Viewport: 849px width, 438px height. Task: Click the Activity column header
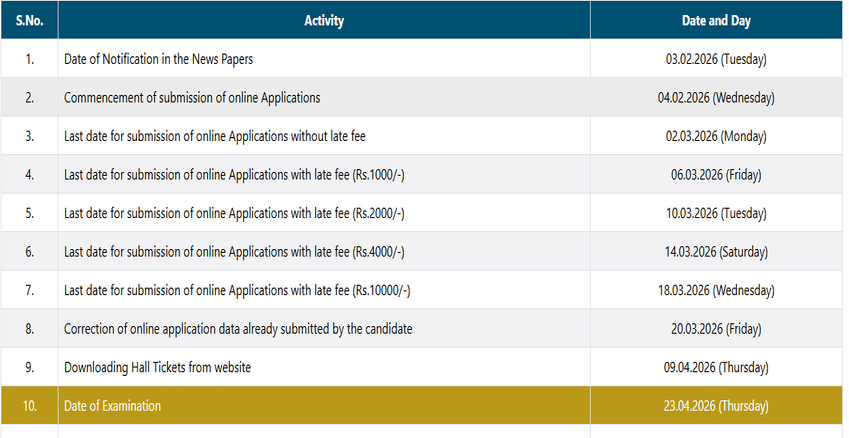[x=323, y=20]
